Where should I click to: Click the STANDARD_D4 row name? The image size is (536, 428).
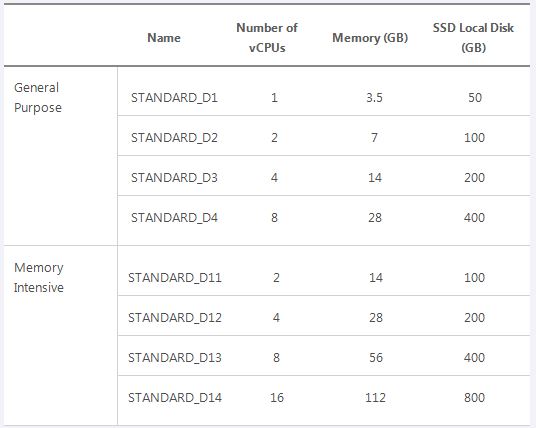pyautogui.click(x=174, y=218)
